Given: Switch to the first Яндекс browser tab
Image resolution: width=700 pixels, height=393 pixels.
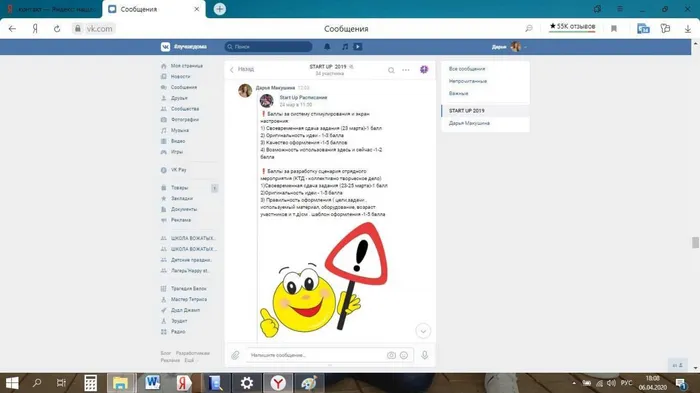Looking at the screenshot, I should coord(51,9).
